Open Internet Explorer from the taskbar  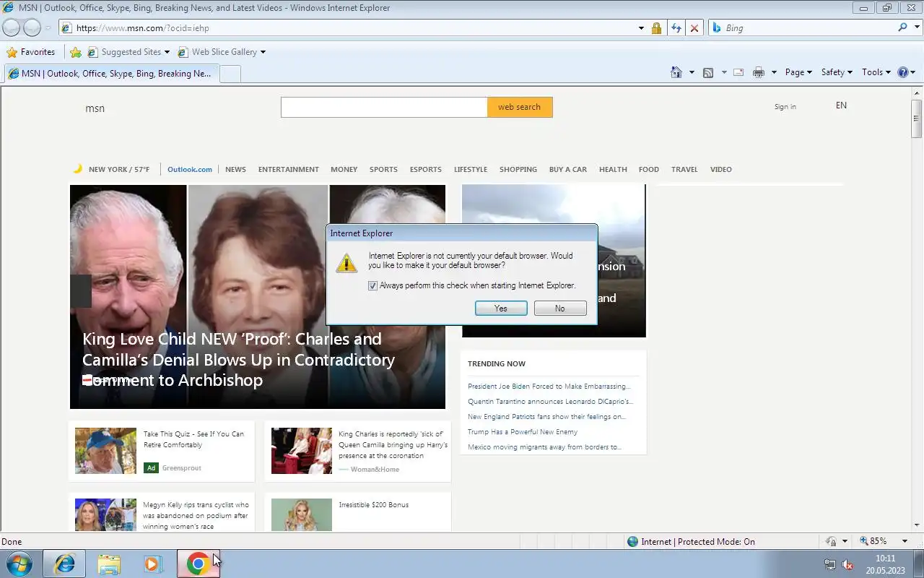[65, 564]
